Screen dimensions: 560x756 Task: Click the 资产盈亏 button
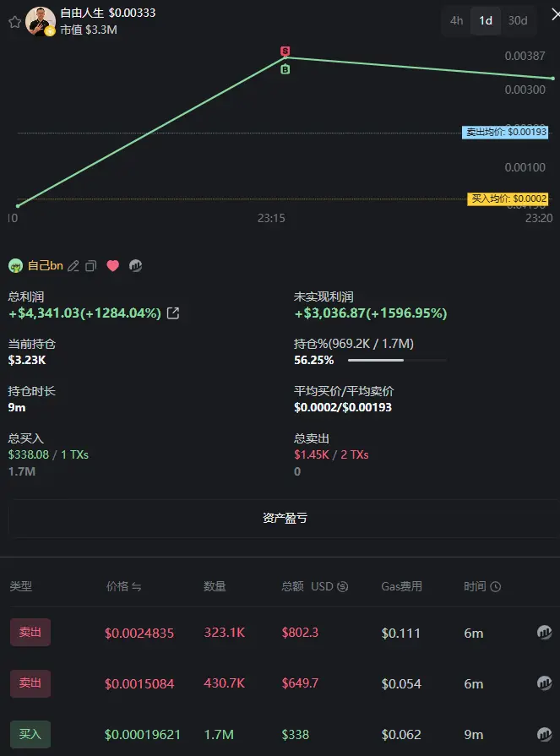pyautogui.click(x=285, y=519)
